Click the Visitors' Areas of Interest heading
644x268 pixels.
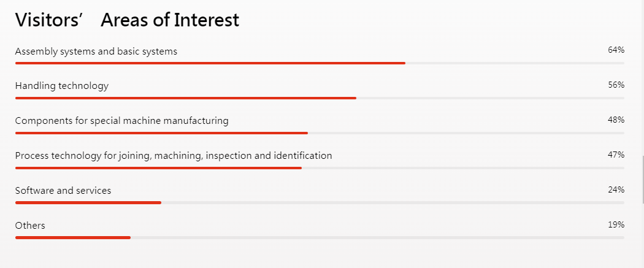[127, 20]
